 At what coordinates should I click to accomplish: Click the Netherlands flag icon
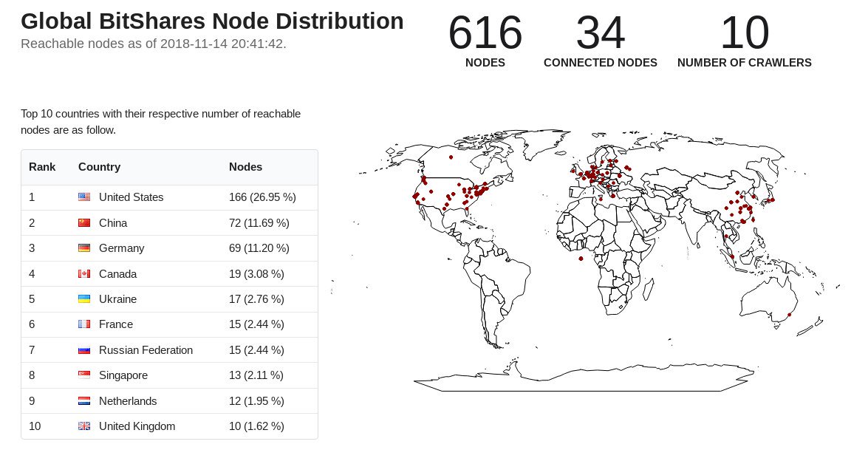(x=84, y=401)
